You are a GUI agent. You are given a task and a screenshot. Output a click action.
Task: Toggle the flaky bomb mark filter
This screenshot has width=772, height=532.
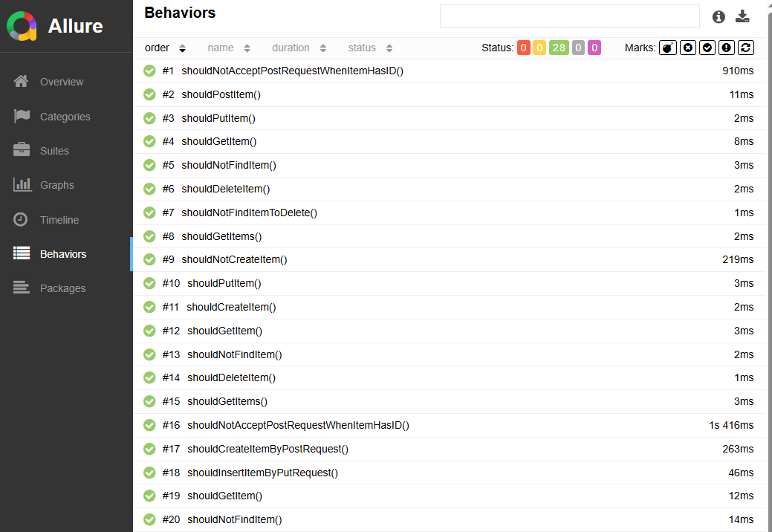coord(668,48)
